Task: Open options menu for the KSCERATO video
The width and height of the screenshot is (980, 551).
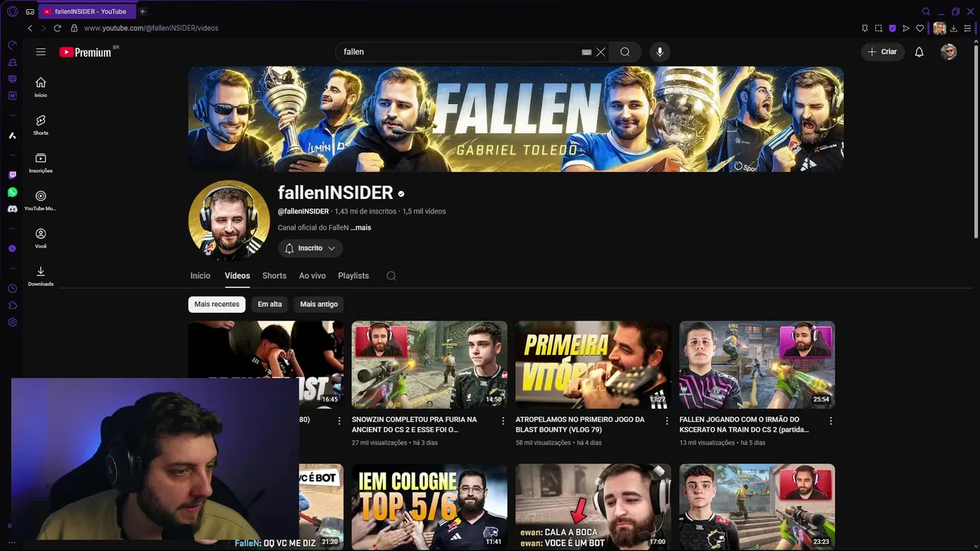Action: 831,421
